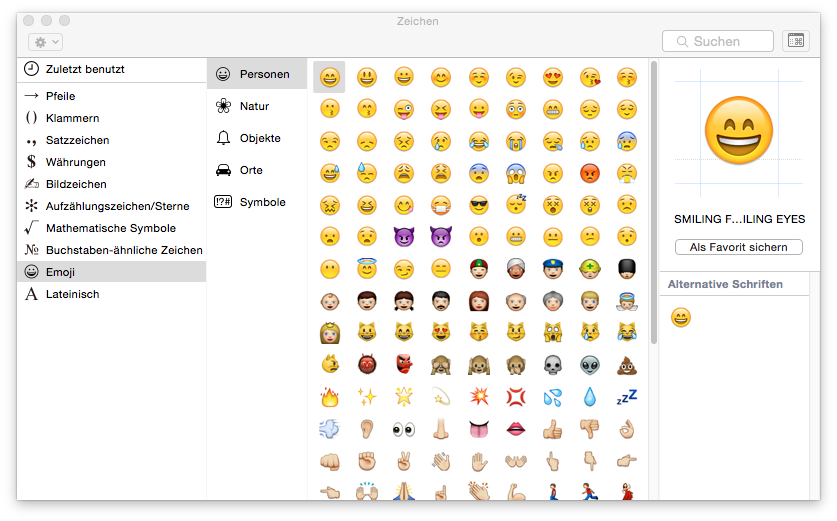Choose the ear emoji
The height and width of the screenshot is (521, 837).
pos(367,429)
